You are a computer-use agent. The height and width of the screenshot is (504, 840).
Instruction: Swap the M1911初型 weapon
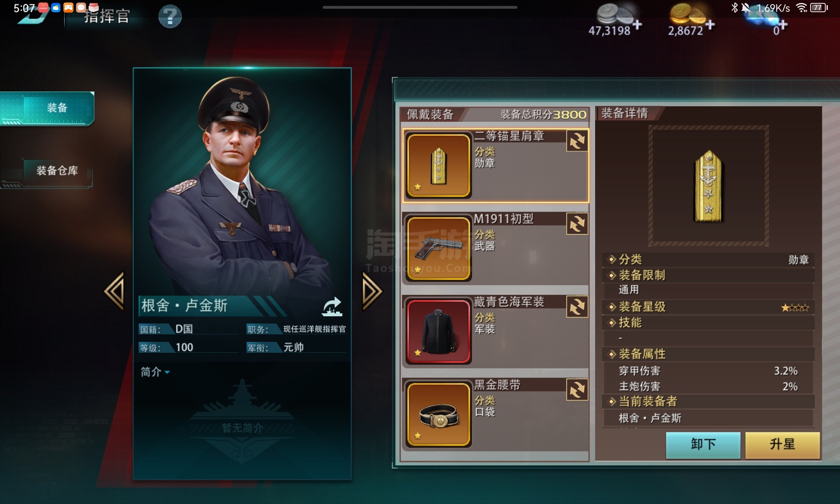pyautogui.click(x=577, y=224)
